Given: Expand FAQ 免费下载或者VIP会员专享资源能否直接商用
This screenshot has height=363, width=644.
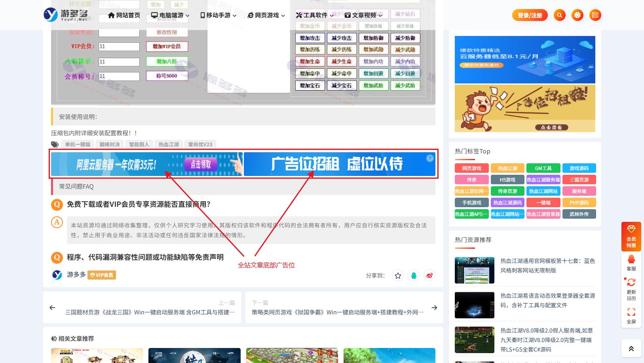Looking at the screenshot, I should point(139,204).
